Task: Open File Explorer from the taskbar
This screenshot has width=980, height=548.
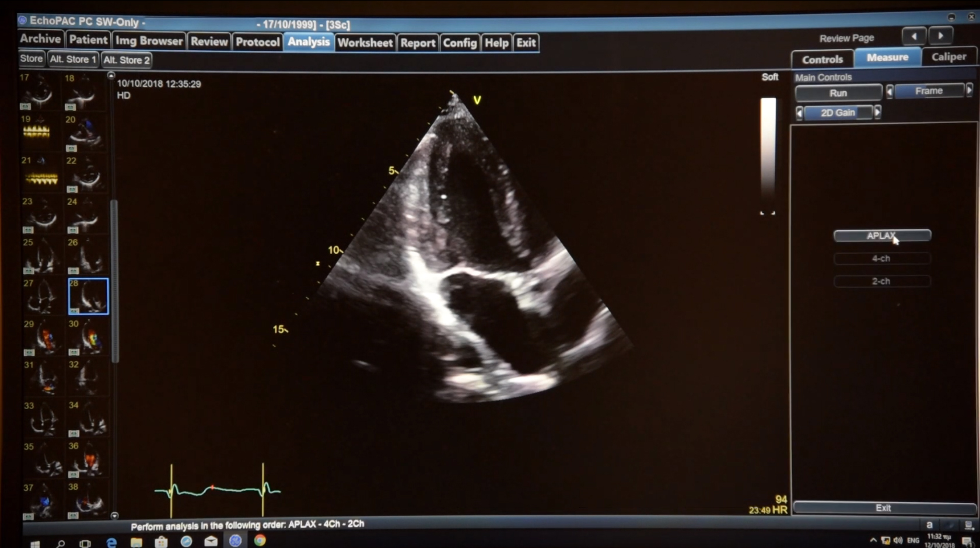Action: [136, 542]
